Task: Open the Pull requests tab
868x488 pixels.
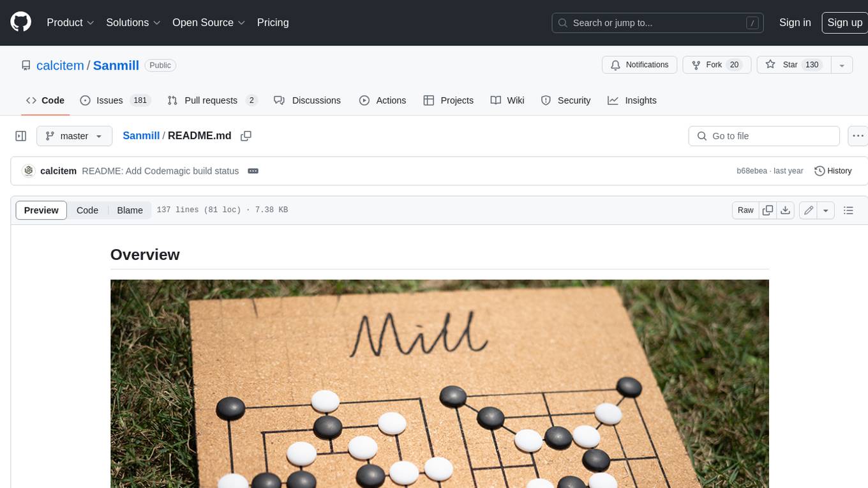Action: [212, 100]
